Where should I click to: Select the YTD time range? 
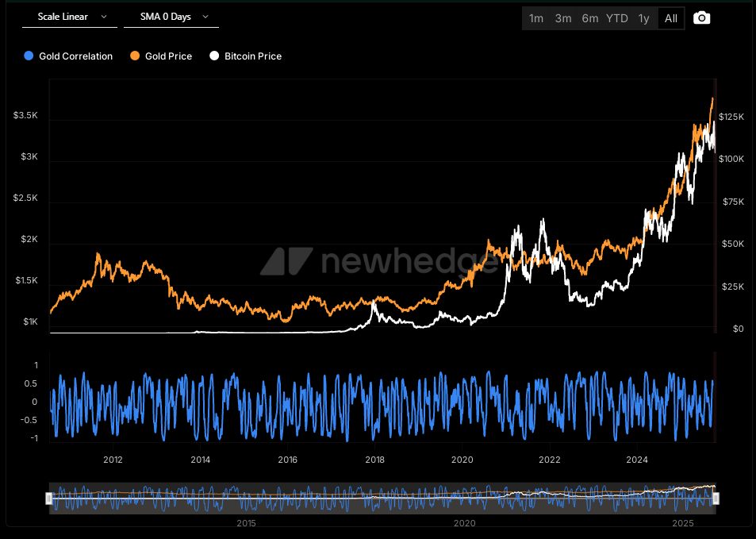pyautogui.click(x=616, y=18)
